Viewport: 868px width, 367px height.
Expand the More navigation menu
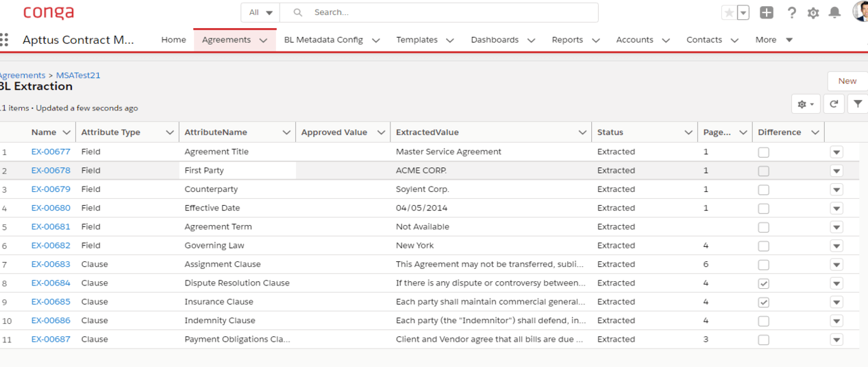pos(773,40)
